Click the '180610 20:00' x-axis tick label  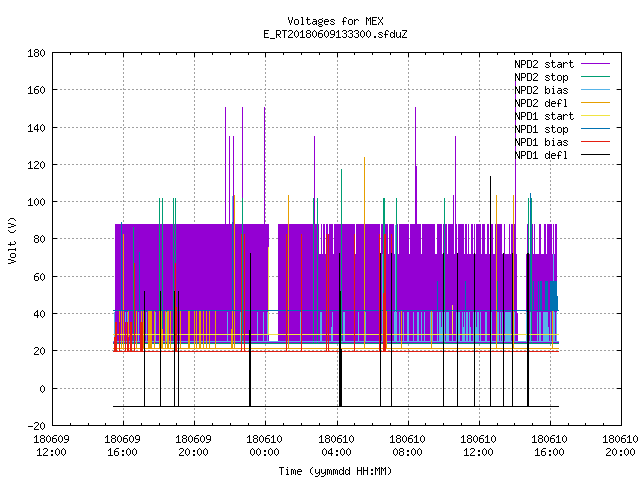620,446
